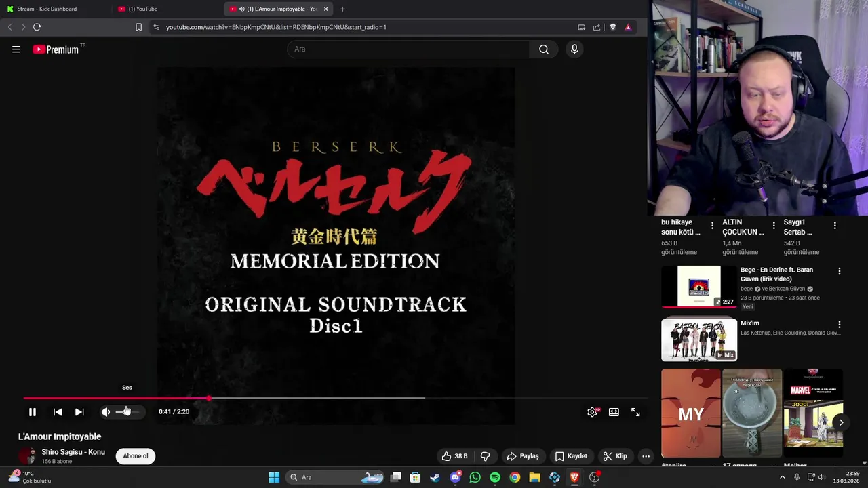Skip to the next video

79,411
